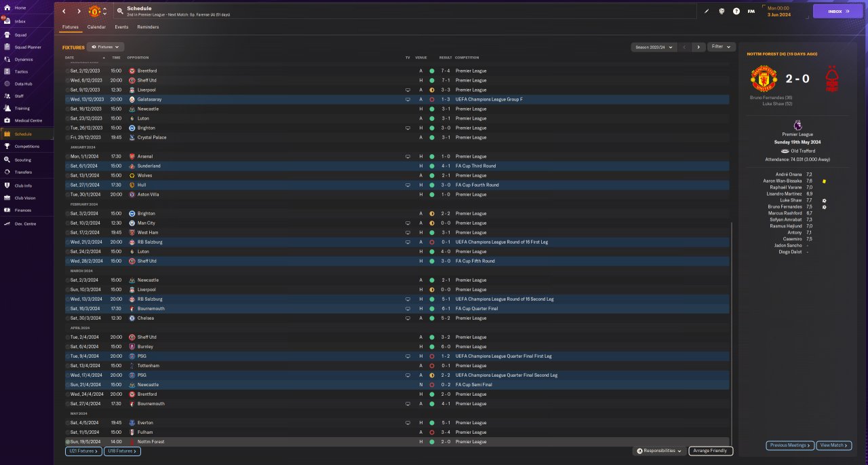Open the FM menu icon
The image size is (868, 465).
[x=751, y=12]
